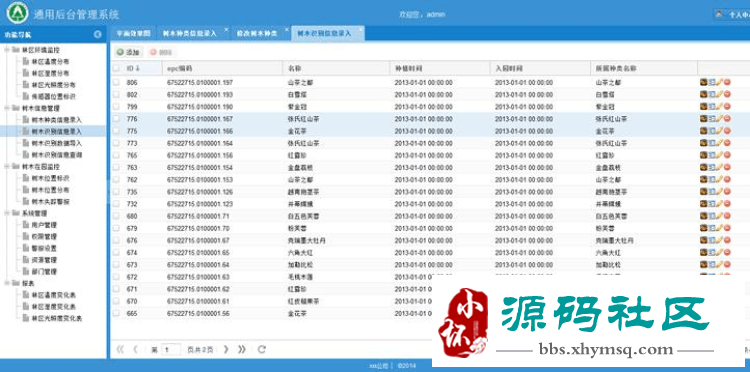Open 树木失踪警报 in the navigation tree
This screenshot has width=750, height=372.
point(50,202)
